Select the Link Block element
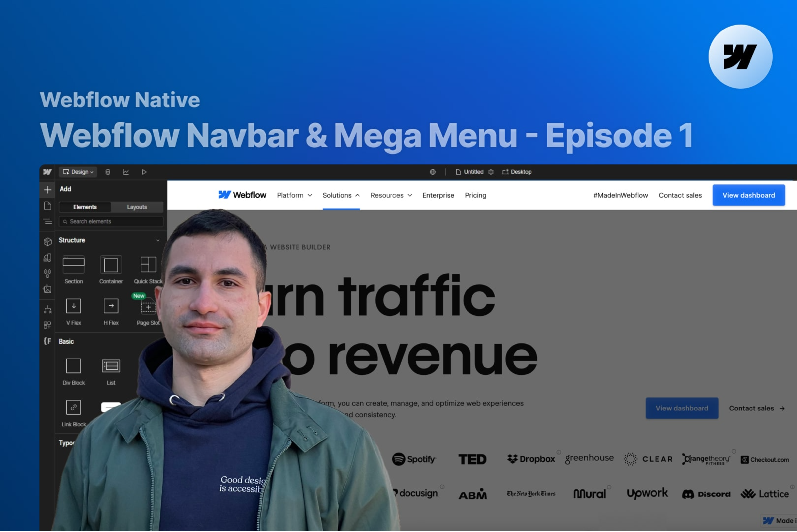Screen dimensions: 797x532 [x=74, y=413]
